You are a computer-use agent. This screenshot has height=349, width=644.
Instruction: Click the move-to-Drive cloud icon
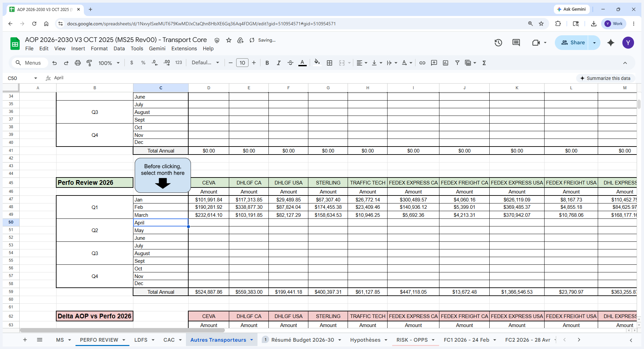(240, 40)
